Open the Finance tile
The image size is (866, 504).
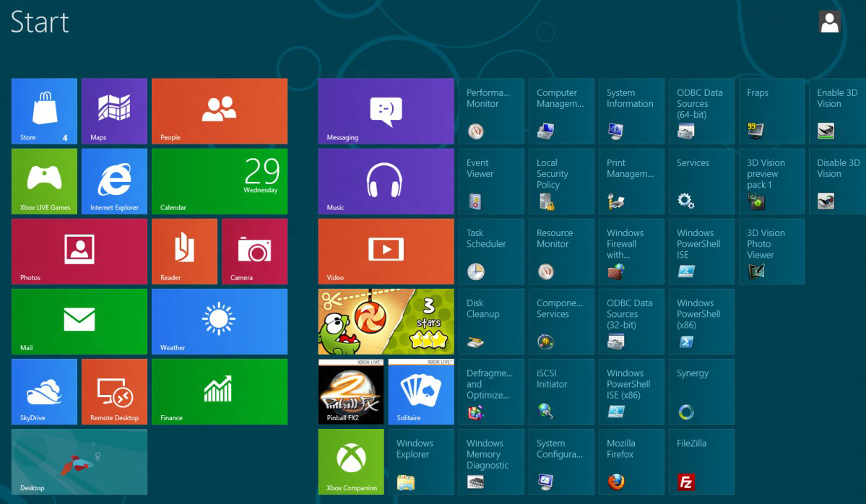point(220,391)
